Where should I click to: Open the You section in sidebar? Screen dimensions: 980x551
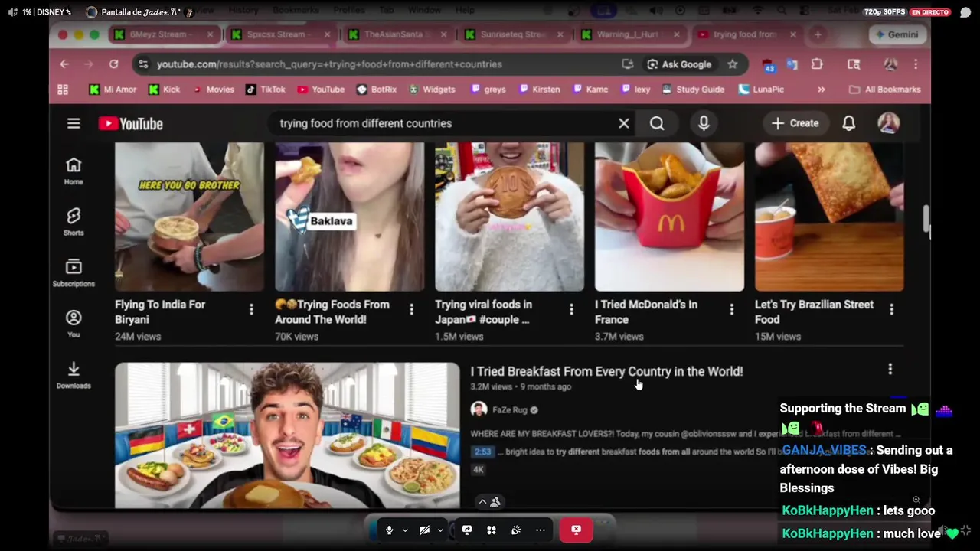73,324
